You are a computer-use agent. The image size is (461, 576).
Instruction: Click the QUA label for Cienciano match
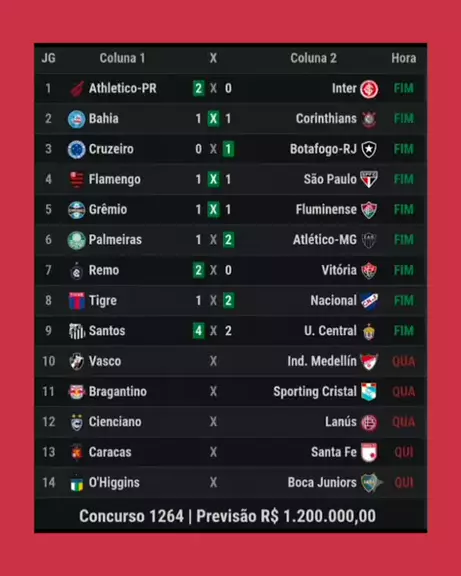404,422
